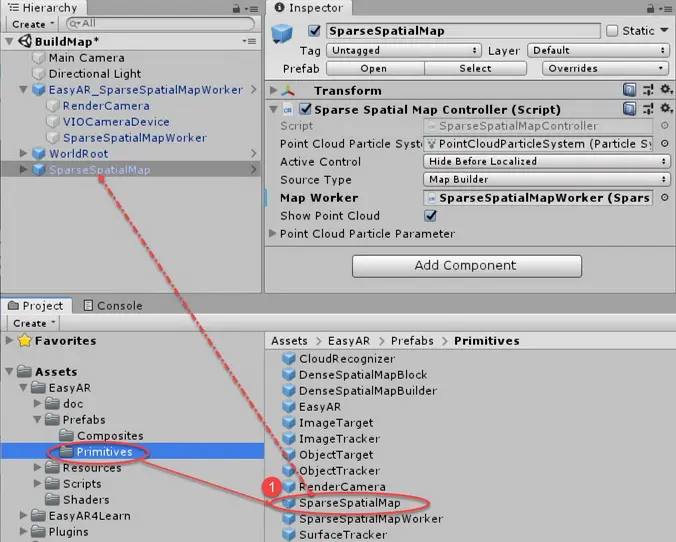
Task: Click the Add Component button
Action: tap(466, 266)
